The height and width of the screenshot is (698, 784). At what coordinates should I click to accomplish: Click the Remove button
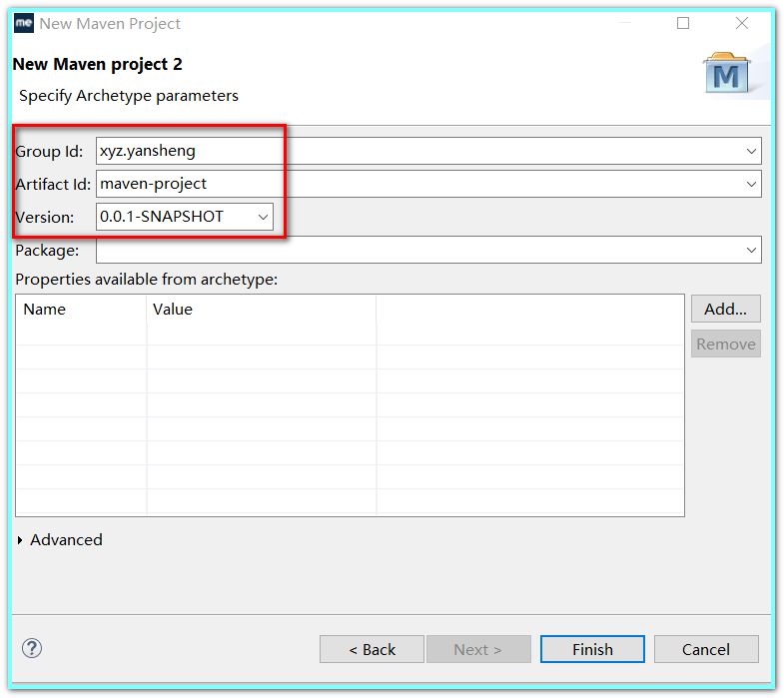(726, 344)
